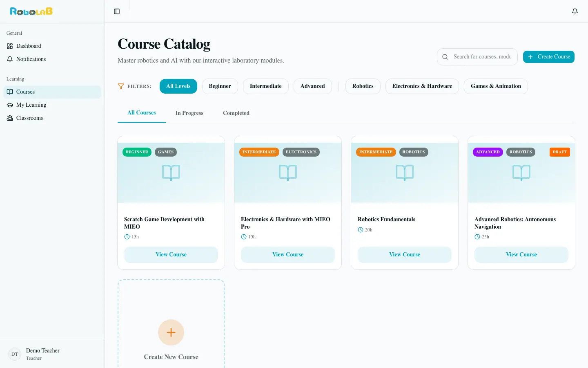Toggle the Games & Animation filter
This screenshot has width=588, height=368.
pos(496,86)
